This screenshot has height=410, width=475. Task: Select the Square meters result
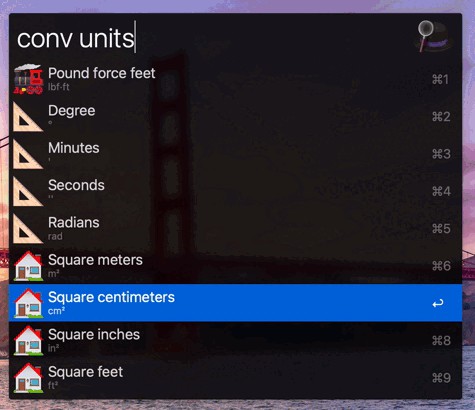click(235, 266)
